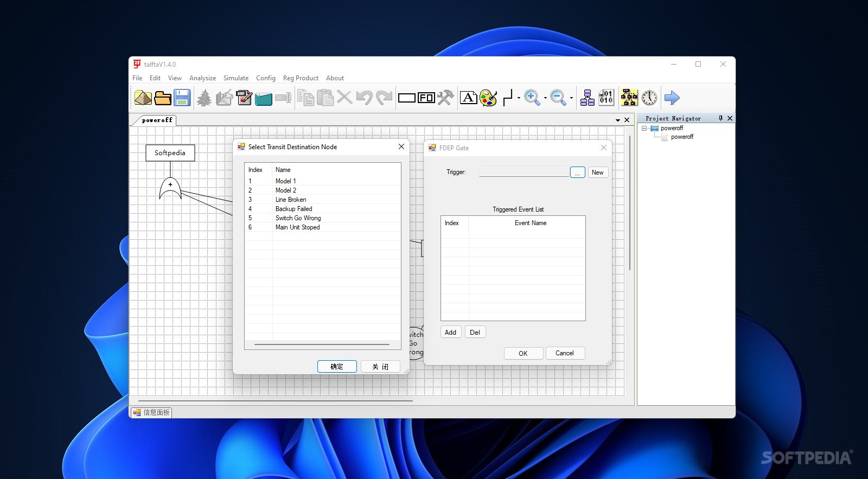Collapse the poweroff root tree node
The image size is (868, 479).
tap(644, 129)
